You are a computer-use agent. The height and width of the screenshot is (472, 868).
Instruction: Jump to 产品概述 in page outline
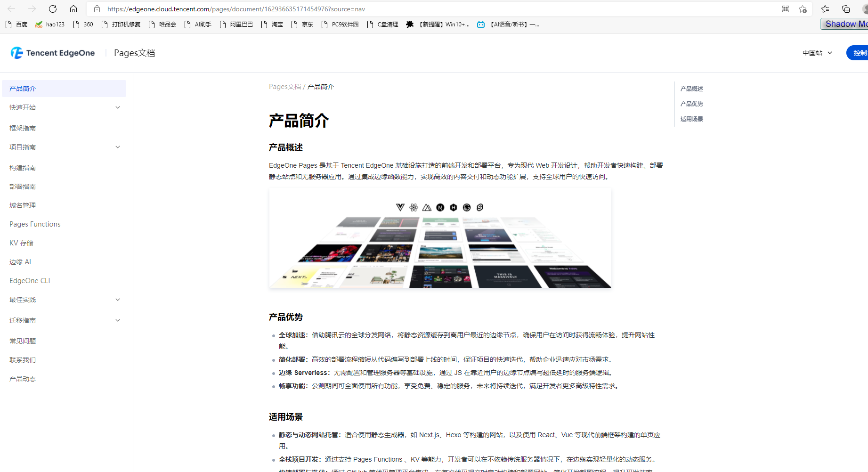(691, 89)
